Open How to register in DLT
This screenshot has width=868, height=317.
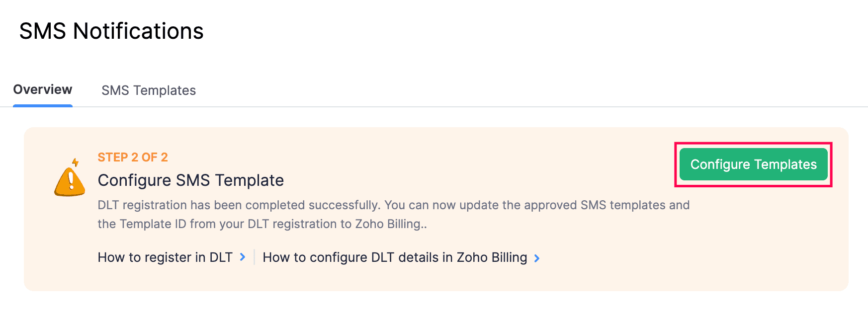[165, 257]
